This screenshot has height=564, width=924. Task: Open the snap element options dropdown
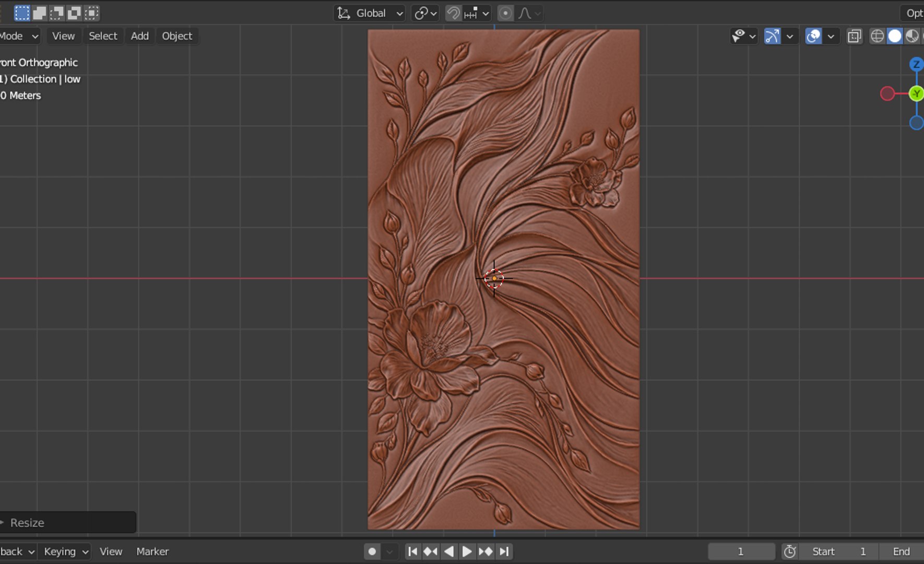point(477,13)
